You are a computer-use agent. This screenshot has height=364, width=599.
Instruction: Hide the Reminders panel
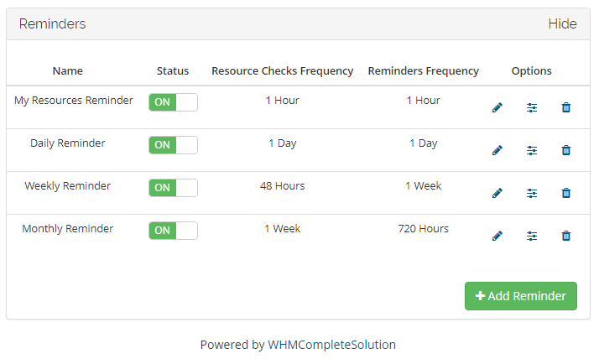(562, 24)
